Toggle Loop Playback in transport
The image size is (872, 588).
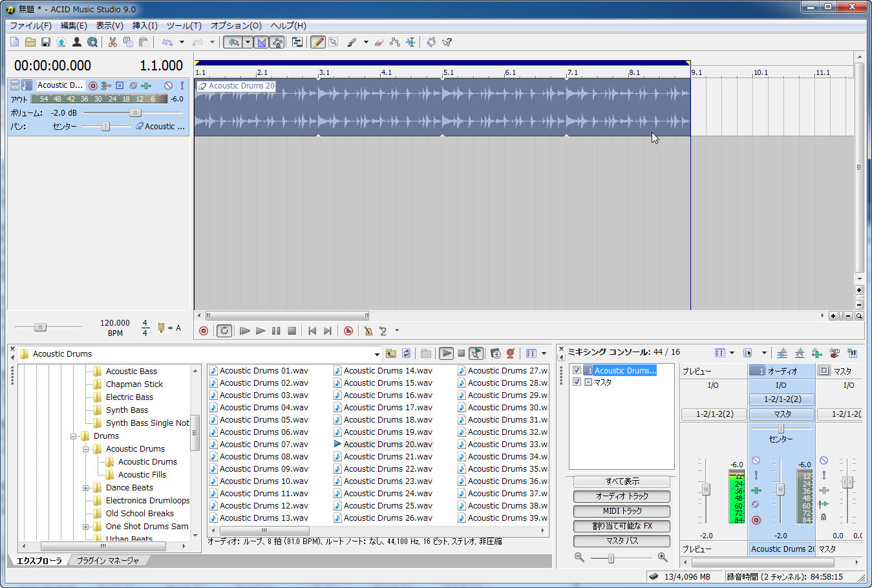[224, 331]
